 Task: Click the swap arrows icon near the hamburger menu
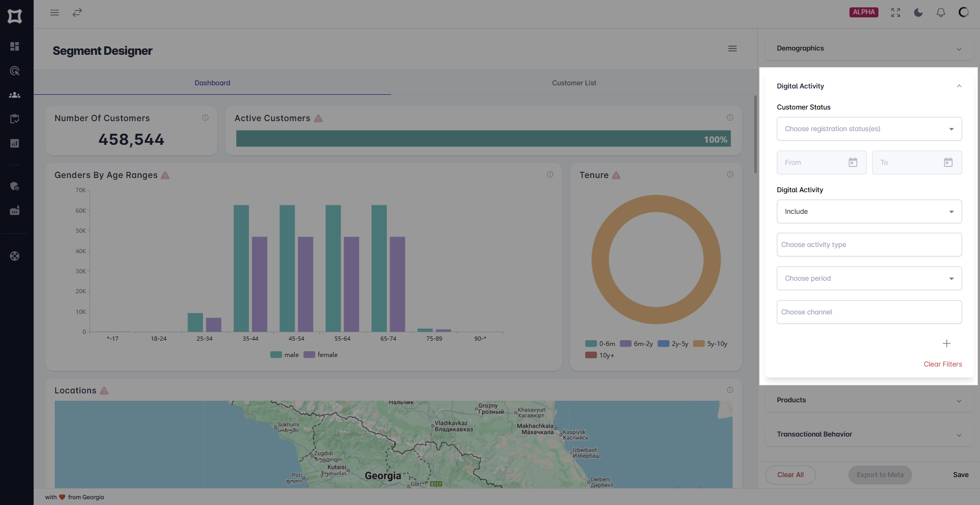tap(77, 12)
